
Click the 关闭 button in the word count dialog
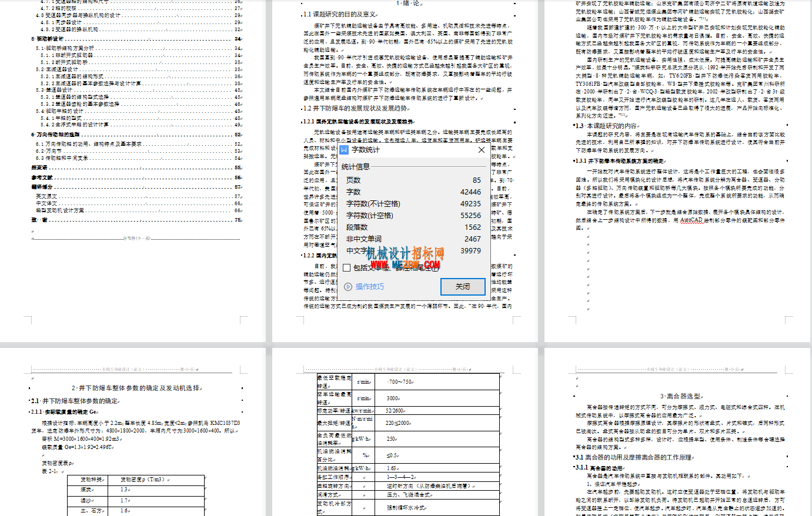[x=463, y=287]
